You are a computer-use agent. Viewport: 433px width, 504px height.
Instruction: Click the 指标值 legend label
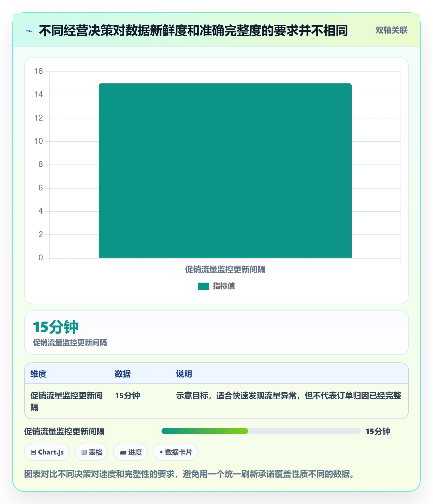(x=224, y=286)
